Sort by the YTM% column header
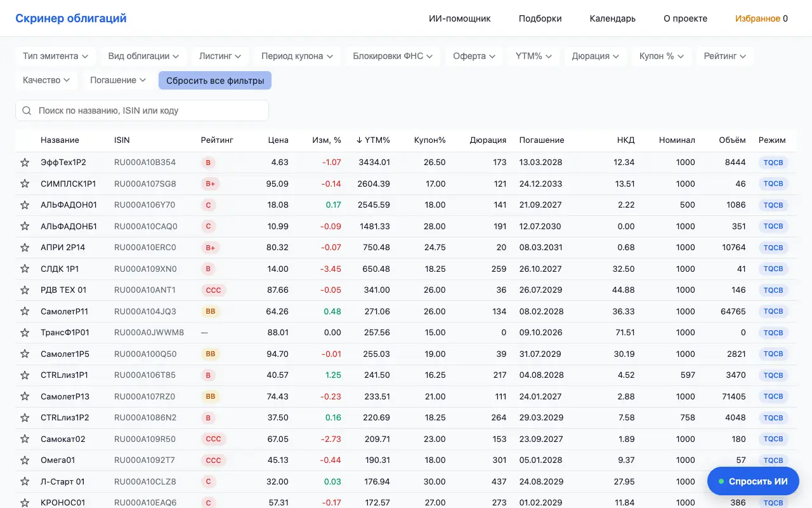 [373, 140]
